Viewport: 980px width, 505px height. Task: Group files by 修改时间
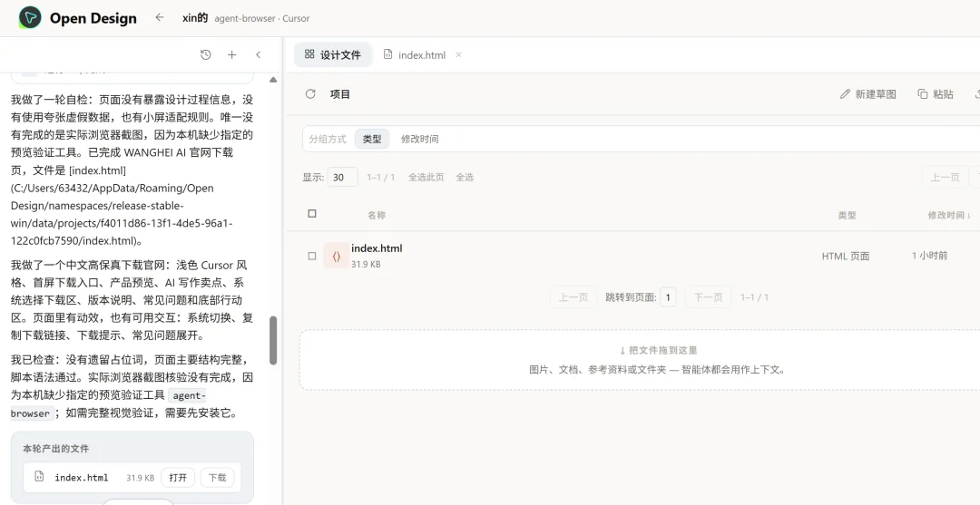pyautogui.click(x=419, y=140)
